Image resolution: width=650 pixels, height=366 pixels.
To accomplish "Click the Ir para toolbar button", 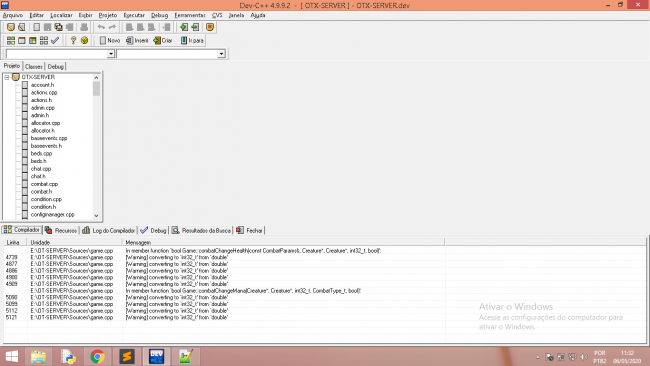I will [x=192, y=41].
